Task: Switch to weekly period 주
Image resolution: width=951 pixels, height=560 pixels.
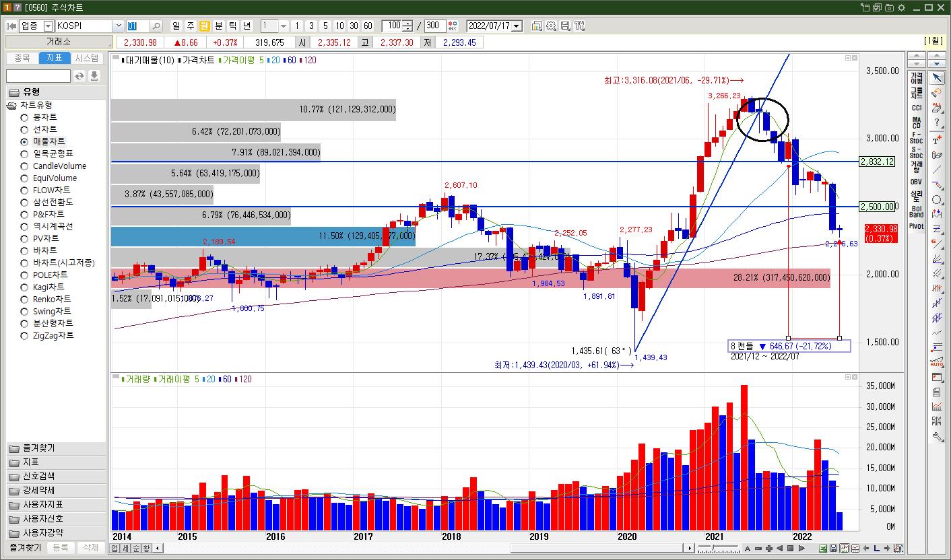Action: point(191,26)
